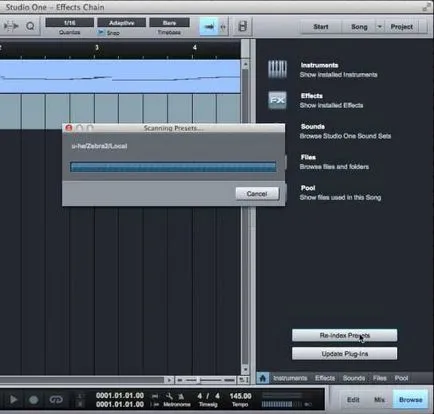Click the full-screen arrows in title bar

point(426,7)
